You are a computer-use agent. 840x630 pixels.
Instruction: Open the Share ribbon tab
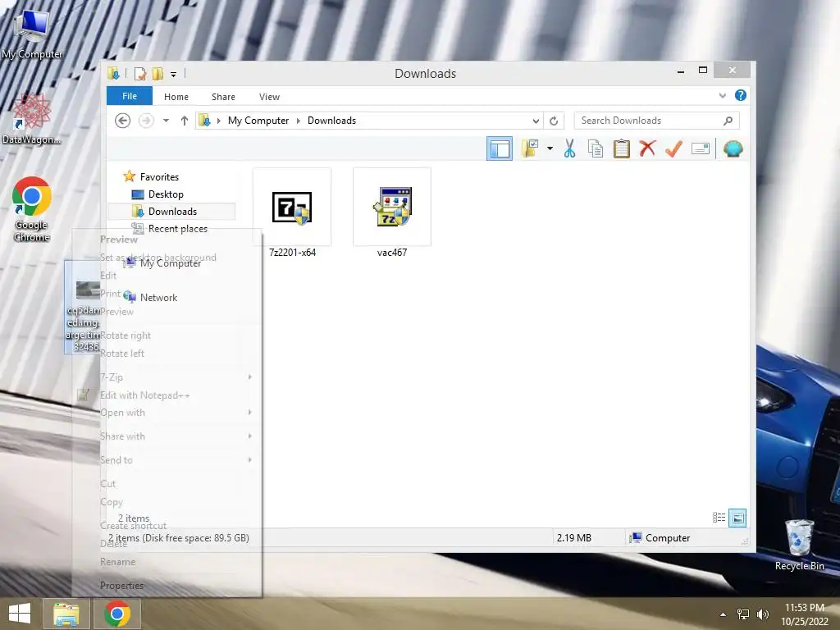point(223,97)
